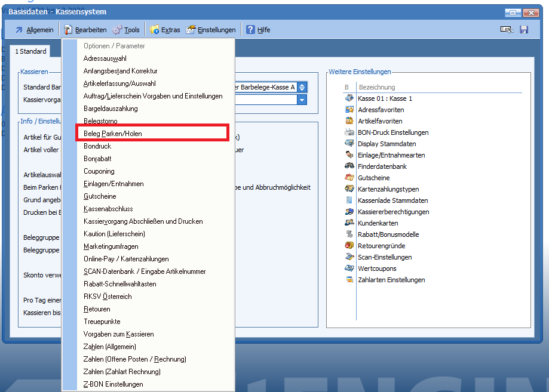Click the save disk icon in toolbar
The image size is (549, 392).
click(x=524, y=30)
